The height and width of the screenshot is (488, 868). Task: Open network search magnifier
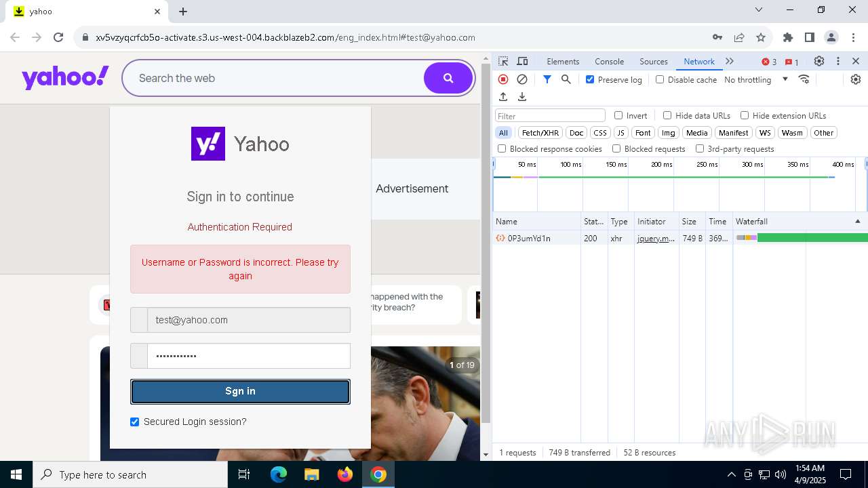[566, 79]
